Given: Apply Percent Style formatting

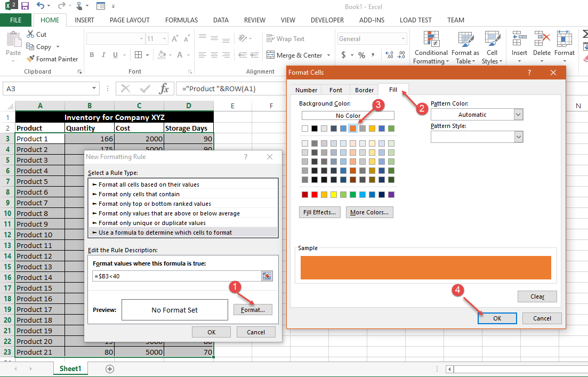Looking at the screenshot, I should click(x=361, y=55).
